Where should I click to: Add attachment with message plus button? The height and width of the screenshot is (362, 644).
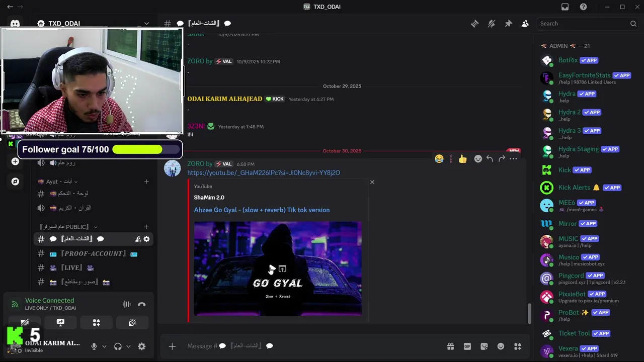[172, 346]
